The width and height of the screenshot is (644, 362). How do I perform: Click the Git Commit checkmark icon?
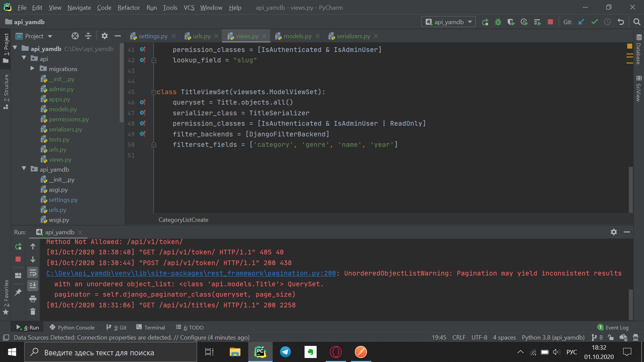click(594, 22)
